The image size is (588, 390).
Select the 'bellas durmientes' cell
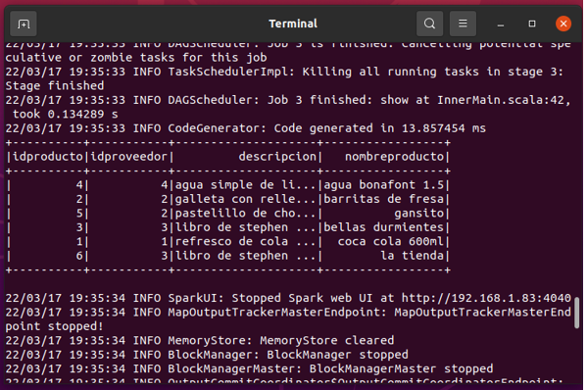coord(383,227)
